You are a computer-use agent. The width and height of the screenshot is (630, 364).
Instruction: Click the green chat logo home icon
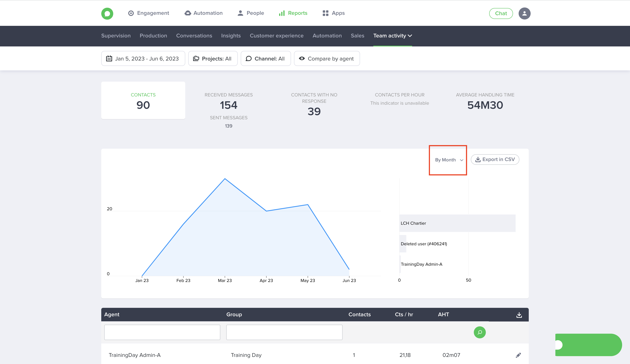pos(107,13)
